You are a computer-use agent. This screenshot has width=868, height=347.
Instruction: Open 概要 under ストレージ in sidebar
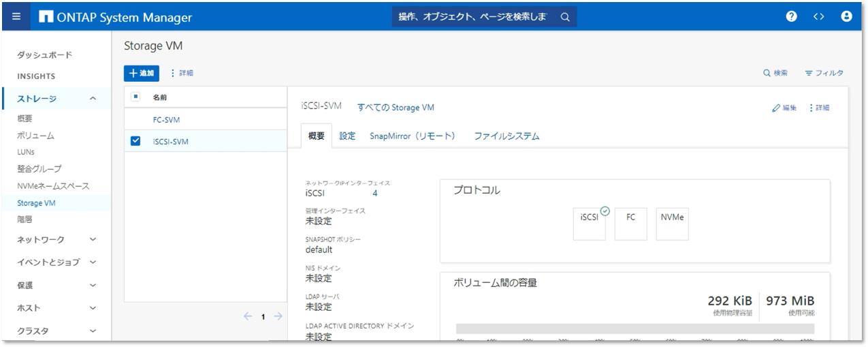[x=25, y=119]
